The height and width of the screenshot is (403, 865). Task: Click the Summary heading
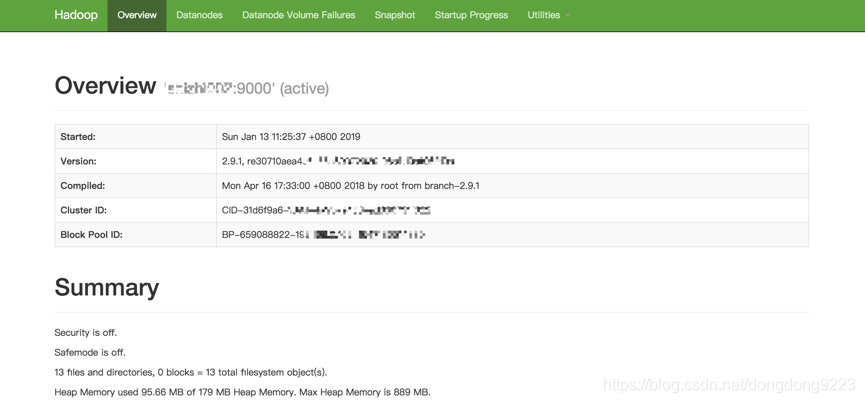(x=106, y=287)
